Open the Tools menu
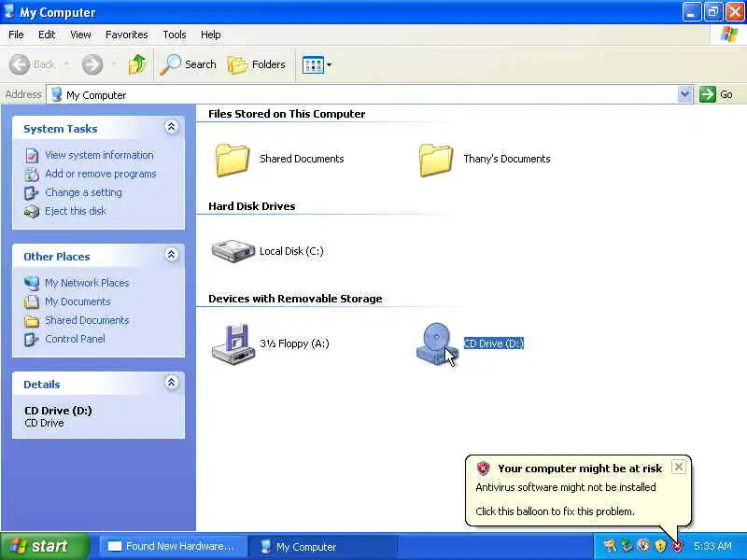747x560 pixels. 175,35
